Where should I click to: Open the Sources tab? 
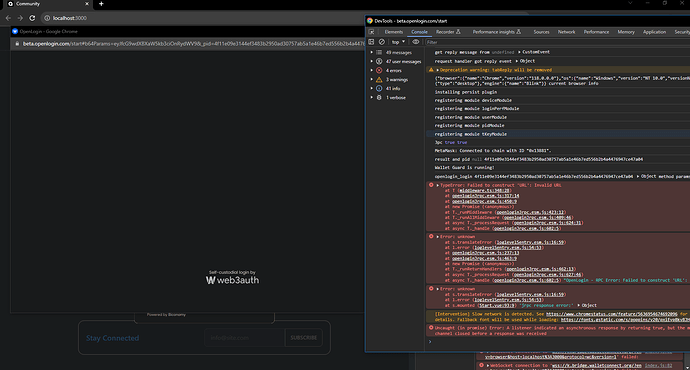coord(541,32)
